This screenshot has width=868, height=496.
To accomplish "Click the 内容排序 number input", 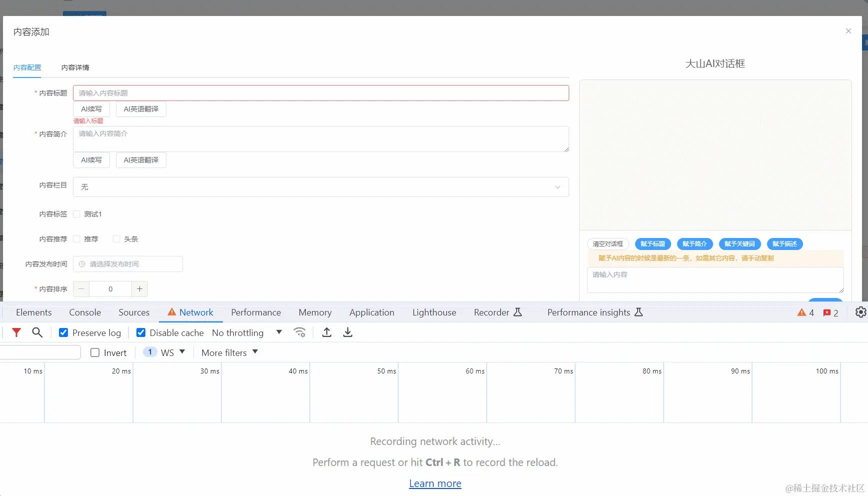I will [x=110, y=289].
